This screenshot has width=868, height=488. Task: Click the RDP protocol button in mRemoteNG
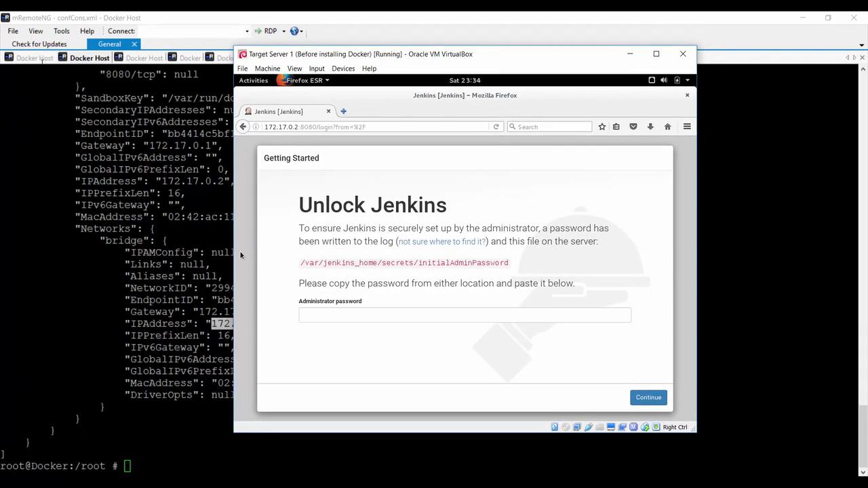(x=266, y=31)
